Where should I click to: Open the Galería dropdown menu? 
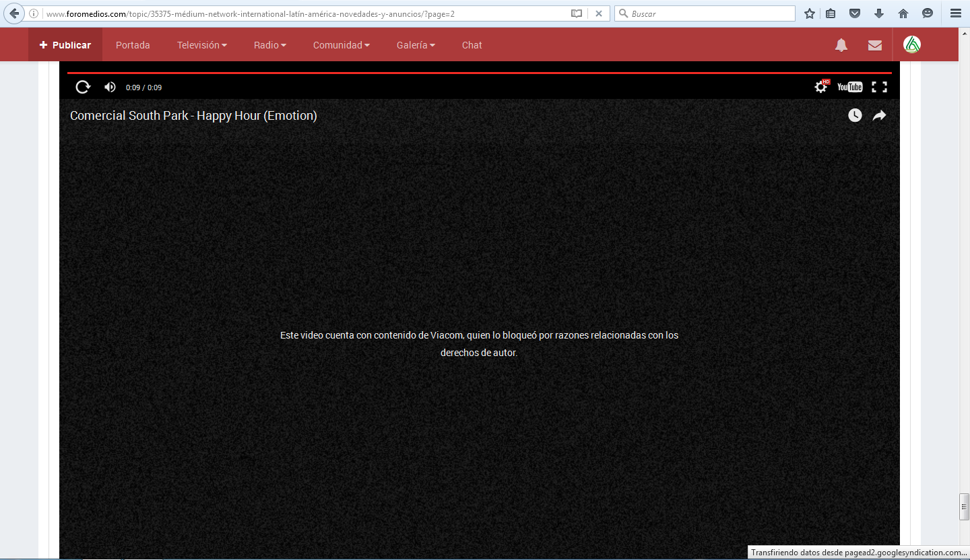(x=416, y=45)
